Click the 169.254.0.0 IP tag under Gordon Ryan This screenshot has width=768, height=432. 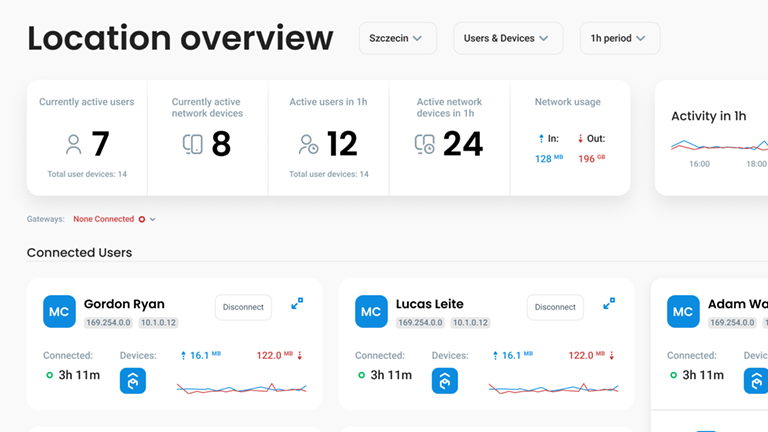(106, 323)
